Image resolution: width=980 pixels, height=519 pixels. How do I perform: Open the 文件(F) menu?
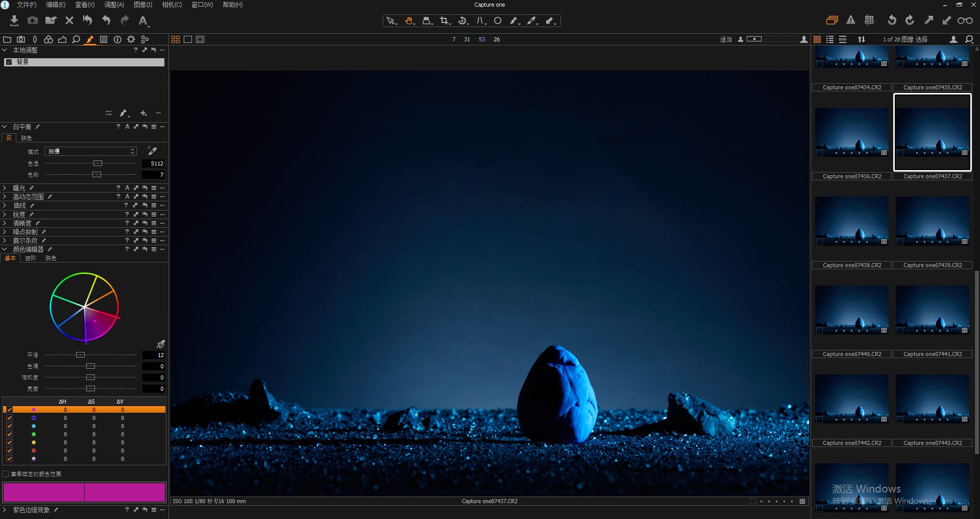point(27,5)
